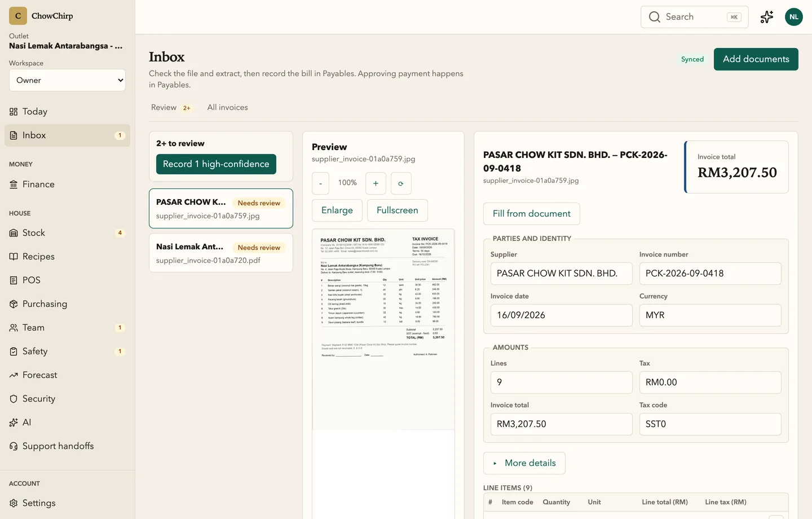Click the Fill from document button
The image size is (812, 519).
coord(532,214)
